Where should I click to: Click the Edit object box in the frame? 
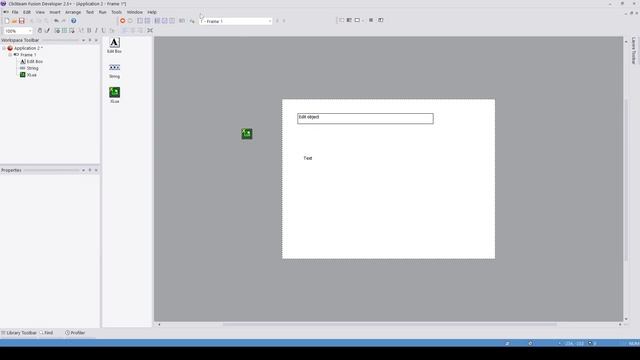[365, 118]
